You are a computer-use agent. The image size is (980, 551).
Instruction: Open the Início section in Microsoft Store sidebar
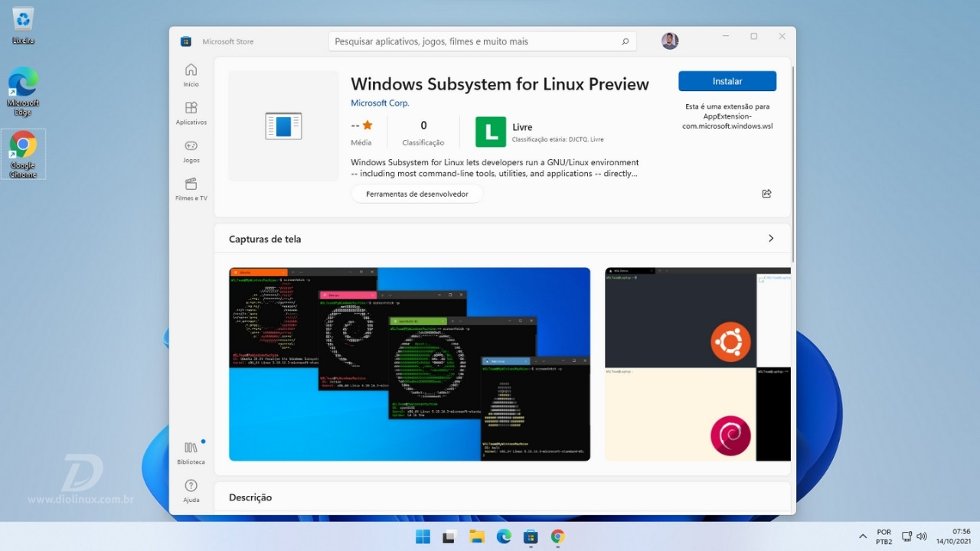click(191, 75)
